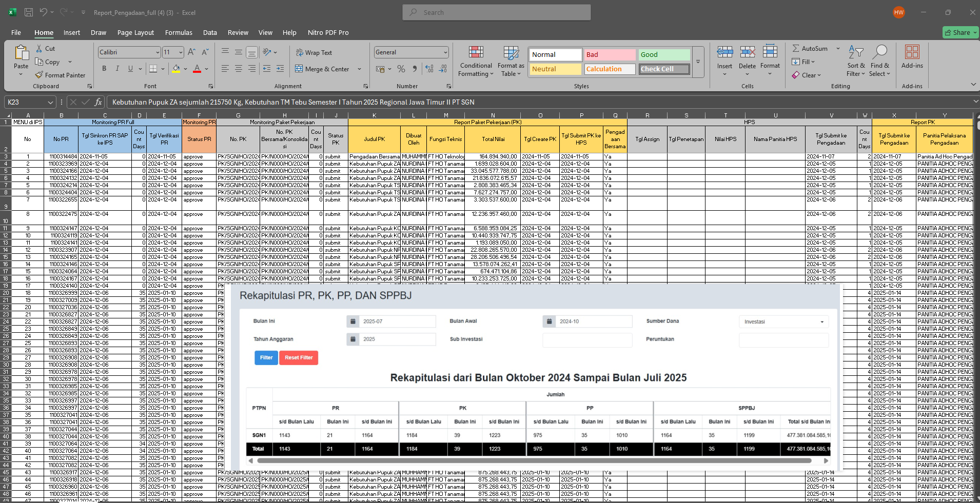The width and height of the screenshot is (980, 503).
Task: Click the Merge & Center icon
Action: (x=299, y=69)
